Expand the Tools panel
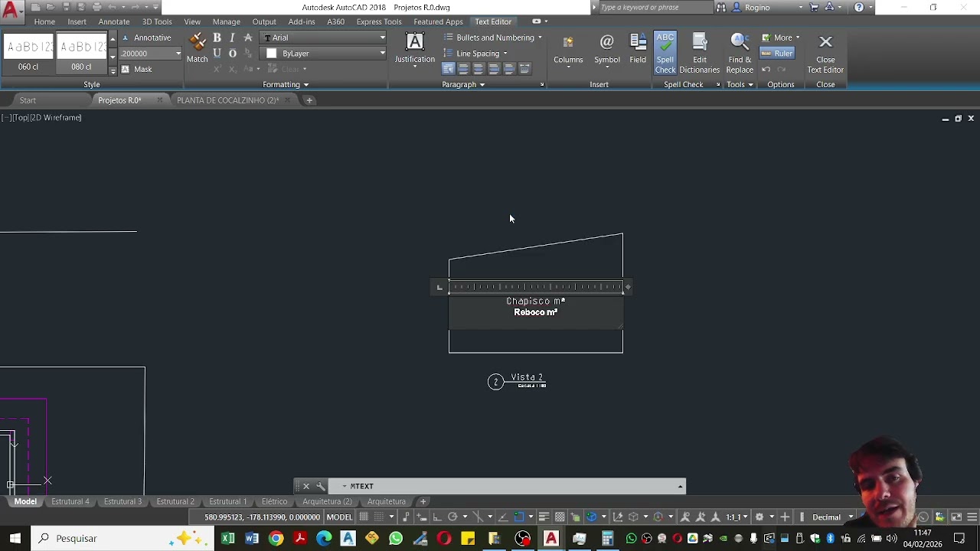 (x=740, y=84)
